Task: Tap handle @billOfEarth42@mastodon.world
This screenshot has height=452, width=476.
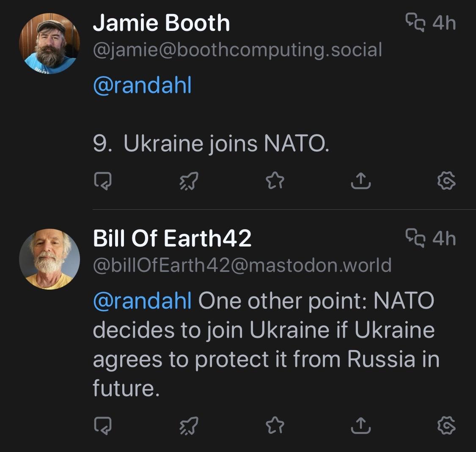Action: pos(242,265)
